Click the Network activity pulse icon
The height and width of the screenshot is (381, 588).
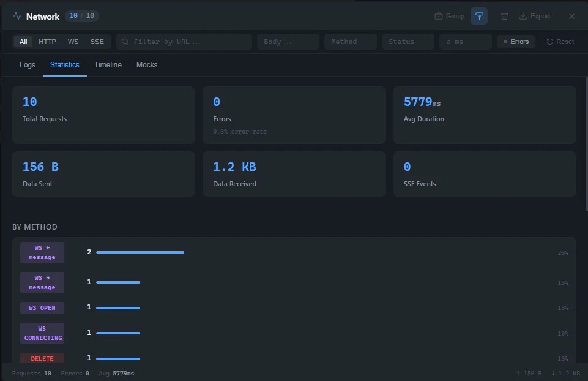coord(17,17)
